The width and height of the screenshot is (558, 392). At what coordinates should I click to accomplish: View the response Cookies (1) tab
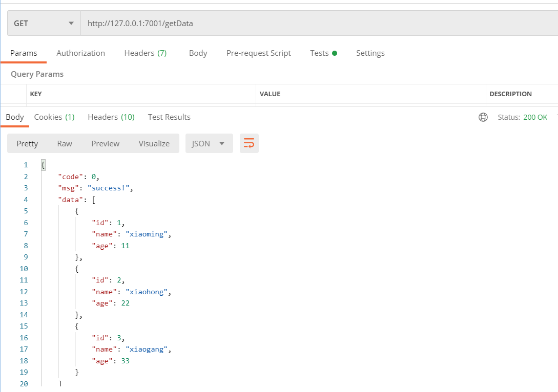[54, 117]
